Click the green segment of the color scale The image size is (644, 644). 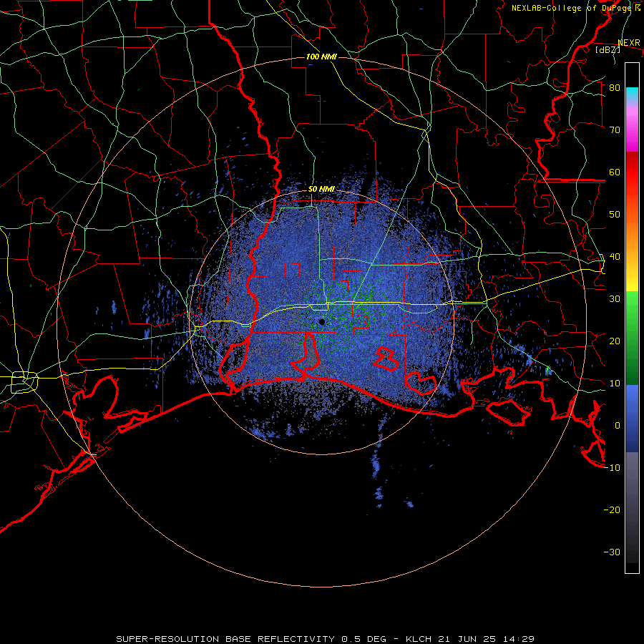[632, 338]
